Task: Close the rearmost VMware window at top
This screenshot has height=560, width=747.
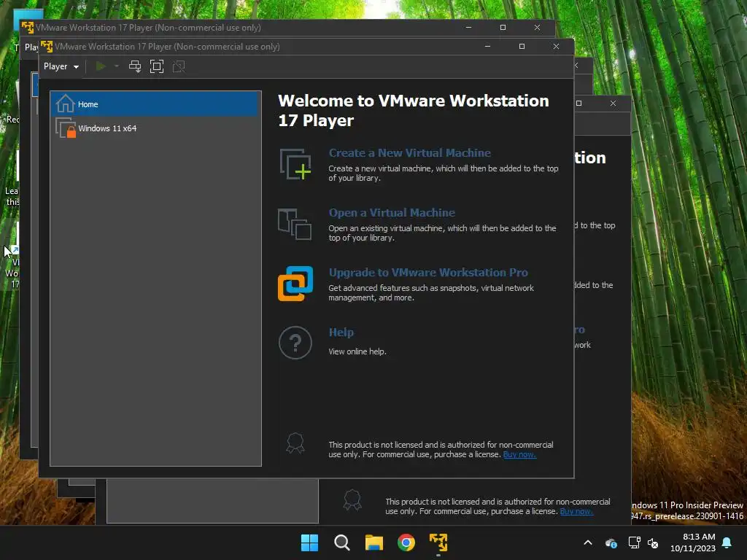Action: click(537, 28)
